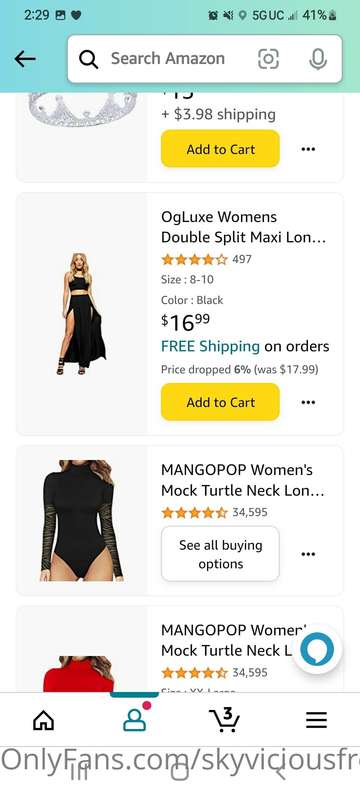
Task: Add the tiara item to cart
Action: pos(220,149)
